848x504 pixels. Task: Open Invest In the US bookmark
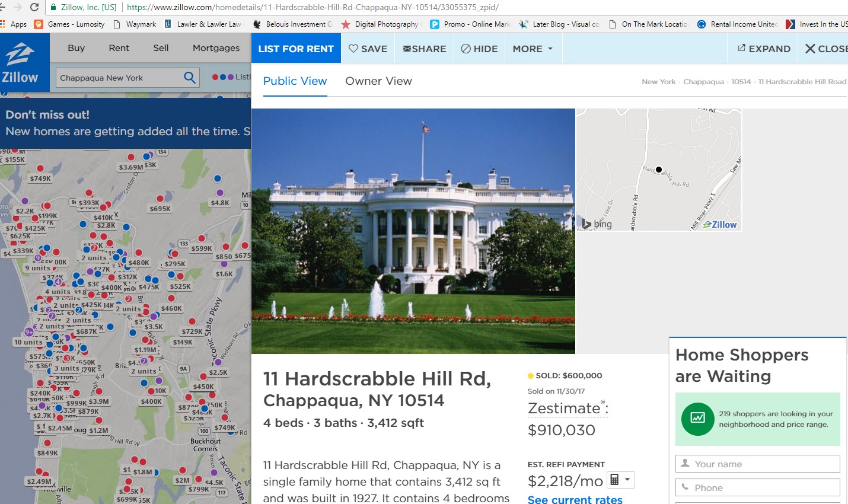coord(817,24)
